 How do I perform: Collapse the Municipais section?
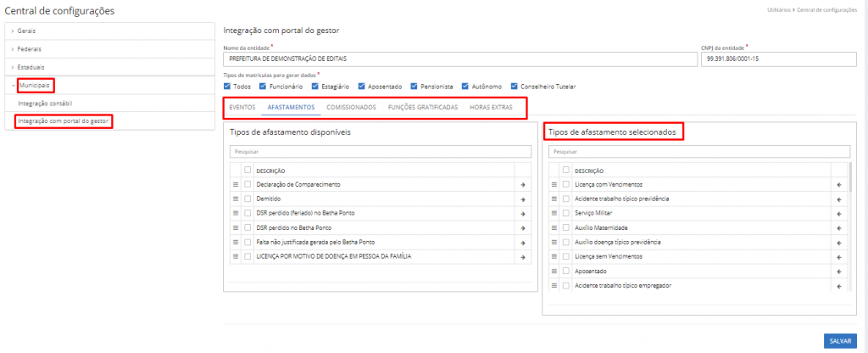coord(36,86)
